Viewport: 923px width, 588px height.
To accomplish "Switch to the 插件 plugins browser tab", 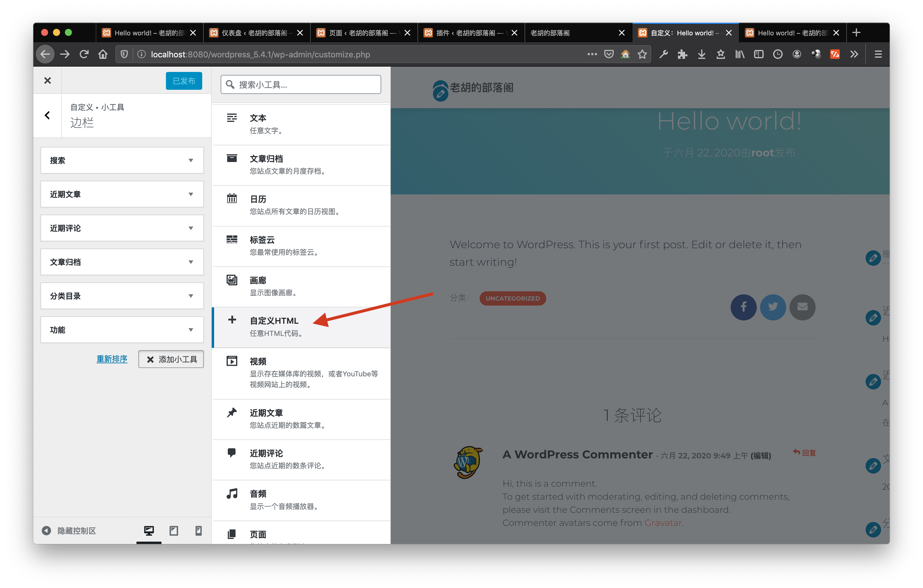I will [x=471, y=33].
